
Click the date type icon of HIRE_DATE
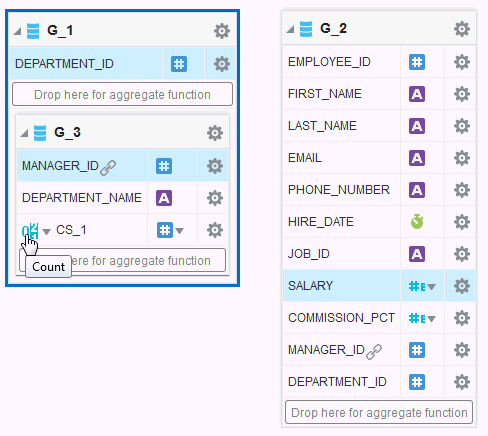417,222
